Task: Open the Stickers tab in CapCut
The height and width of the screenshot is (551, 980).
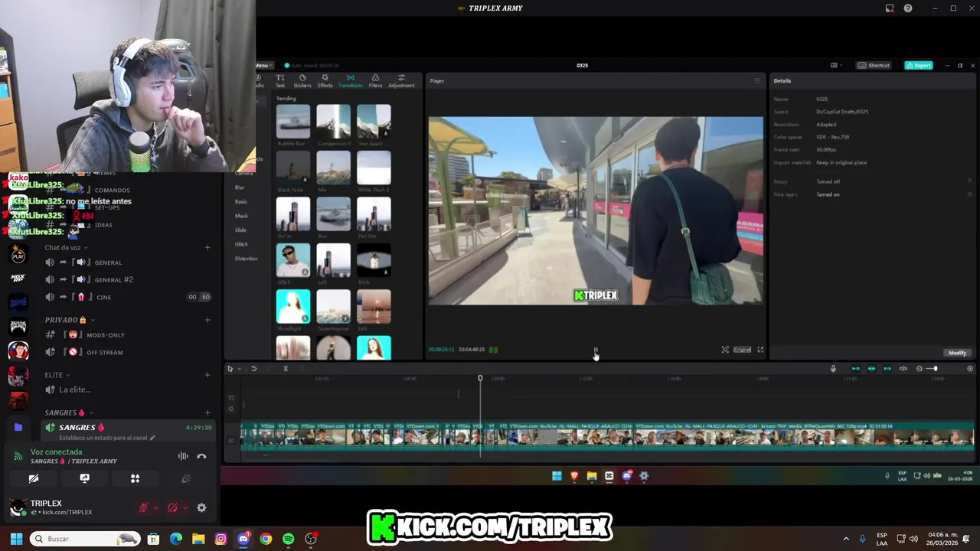Action: [302, 80]
